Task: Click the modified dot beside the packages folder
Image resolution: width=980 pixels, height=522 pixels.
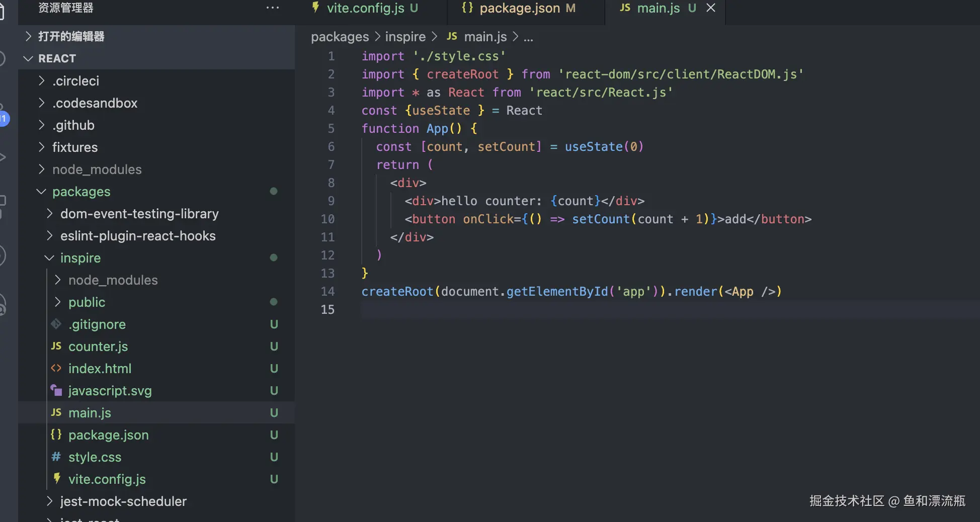Action: point(274,191)
